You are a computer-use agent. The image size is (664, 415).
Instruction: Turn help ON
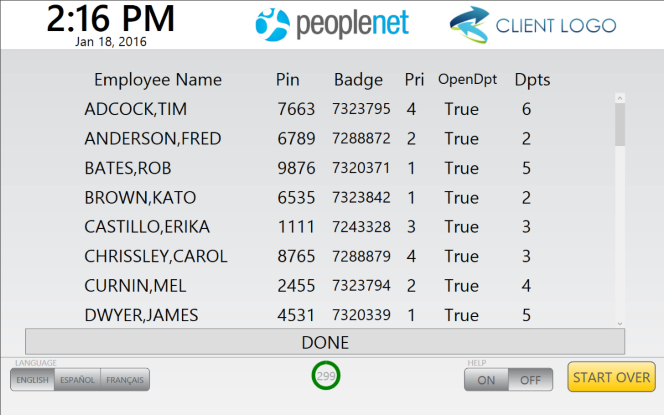click(x=486, y=380)
